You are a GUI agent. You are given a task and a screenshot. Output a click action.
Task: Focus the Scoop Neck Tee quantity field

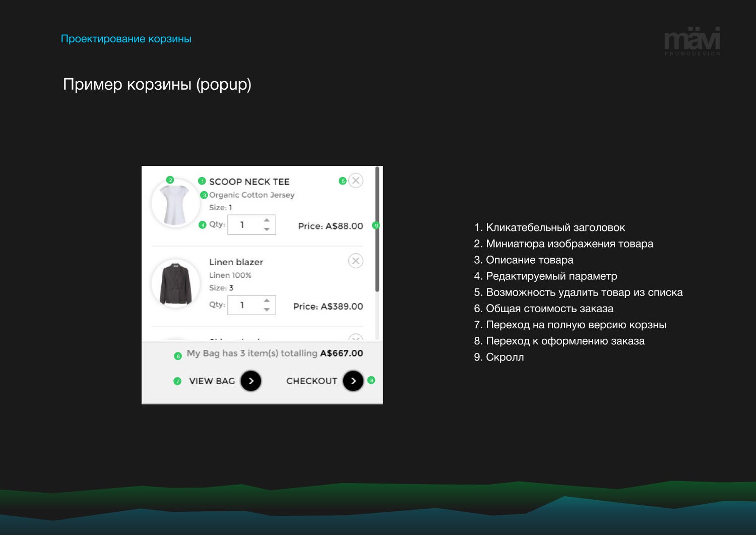[x=251, y=225]
